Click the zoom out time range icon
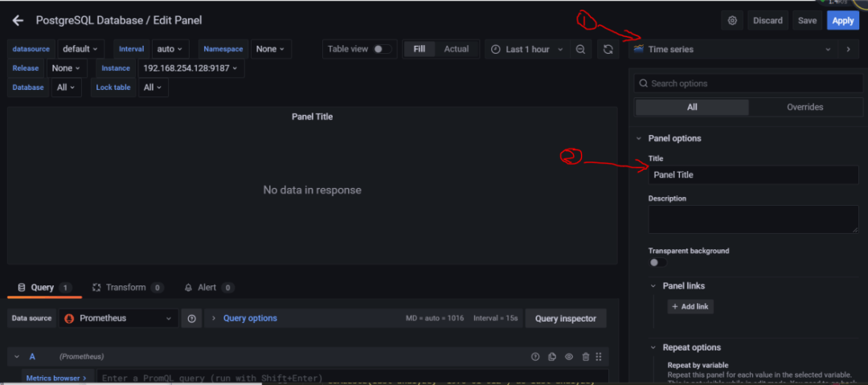868x385 pixels. point(580,49)
